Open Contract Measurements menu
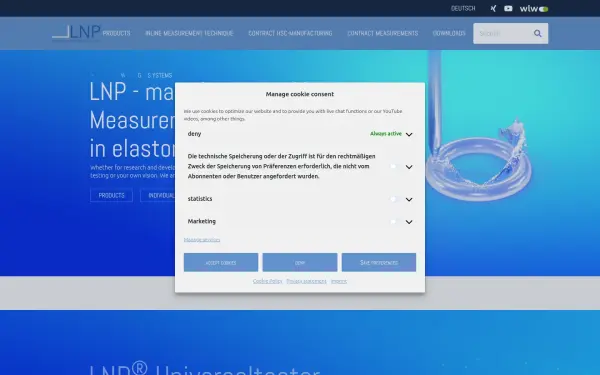 pyautogui.click(x=383, y=33)
